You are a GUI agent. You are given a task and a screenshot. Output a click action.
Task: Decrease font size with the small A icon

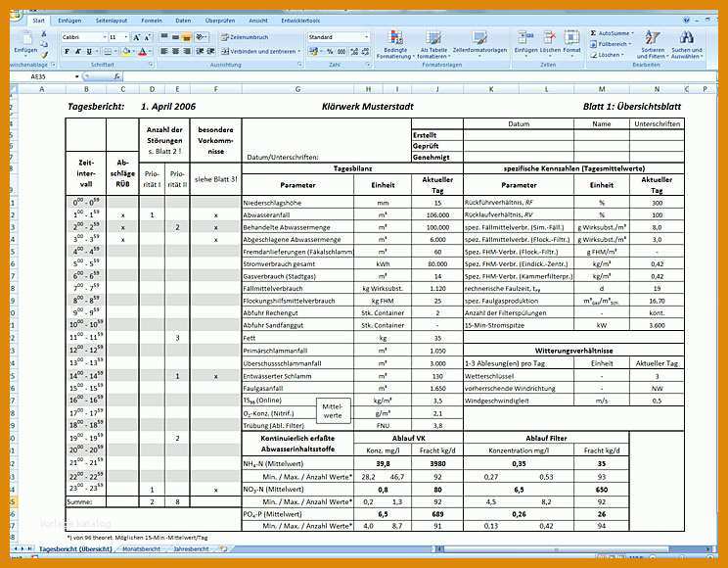tap(147, 37)
